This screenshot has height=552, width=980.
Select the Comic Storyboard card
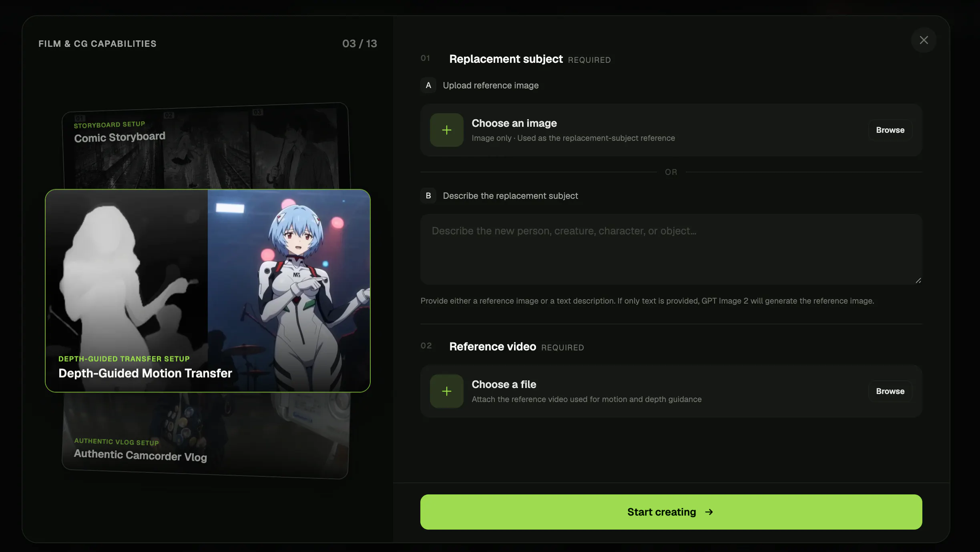coord(206,146)
